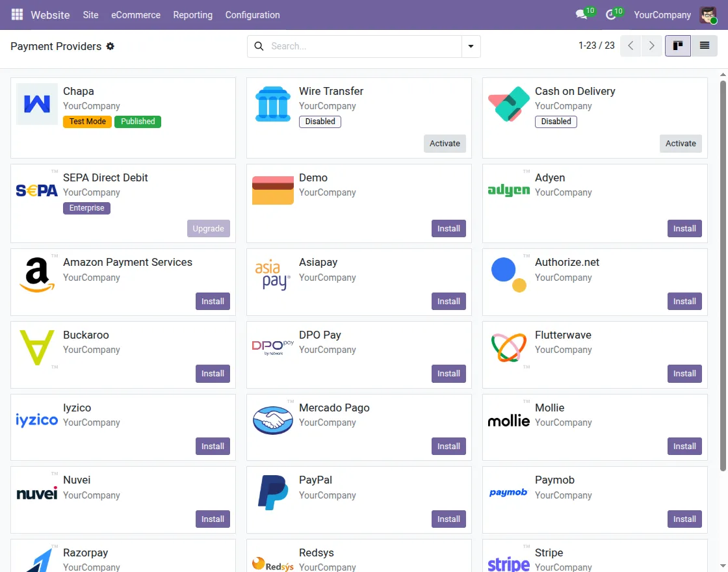
Task: Install the Mercado Pago provider
Action: click(x=448, y=446)
